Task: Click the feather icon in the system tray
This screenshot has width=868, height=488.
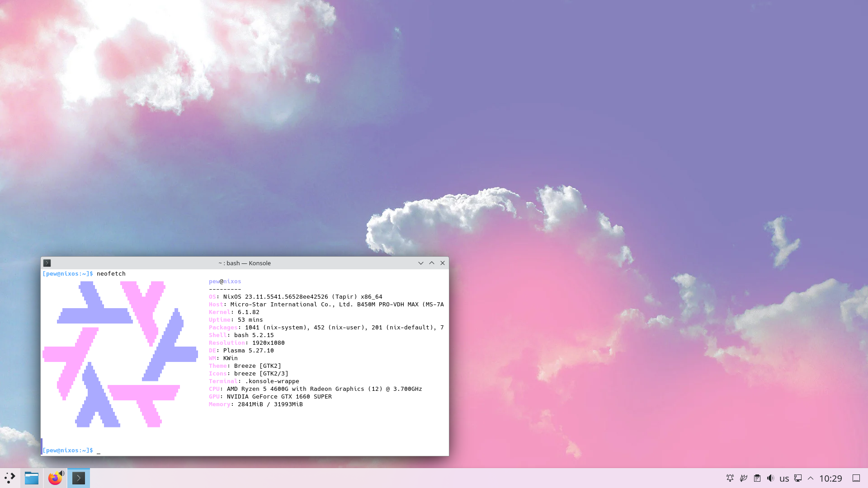Action: pos(743,478)
